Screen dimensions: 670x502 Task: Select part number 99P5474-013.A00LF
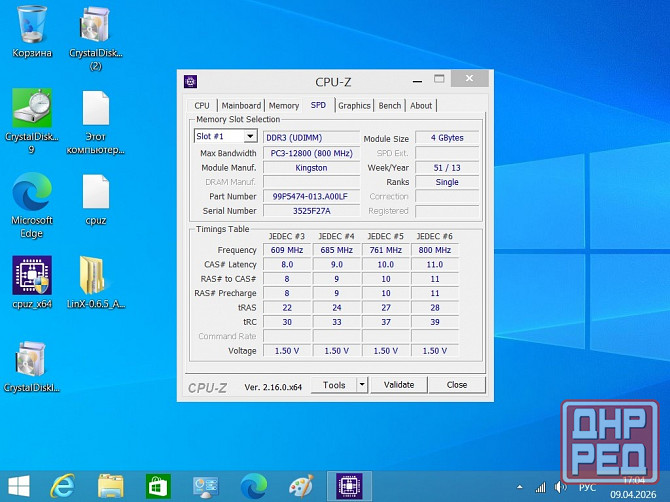311,196
